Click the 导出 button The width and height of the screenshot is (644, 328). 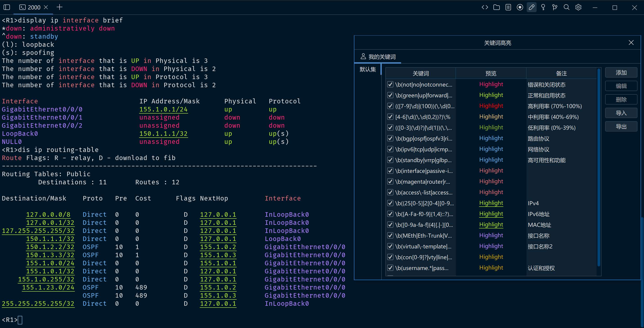coord(621,127)
